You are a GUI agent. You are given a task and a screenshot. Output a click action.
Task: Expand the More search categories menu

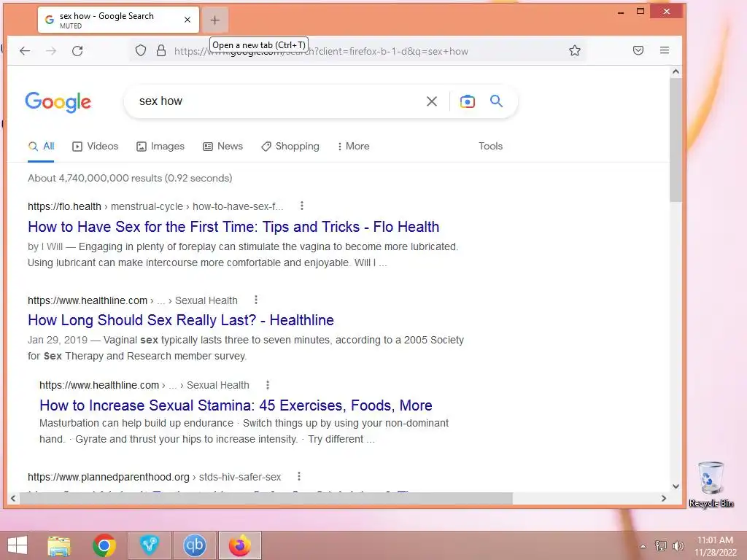point(354,146)
